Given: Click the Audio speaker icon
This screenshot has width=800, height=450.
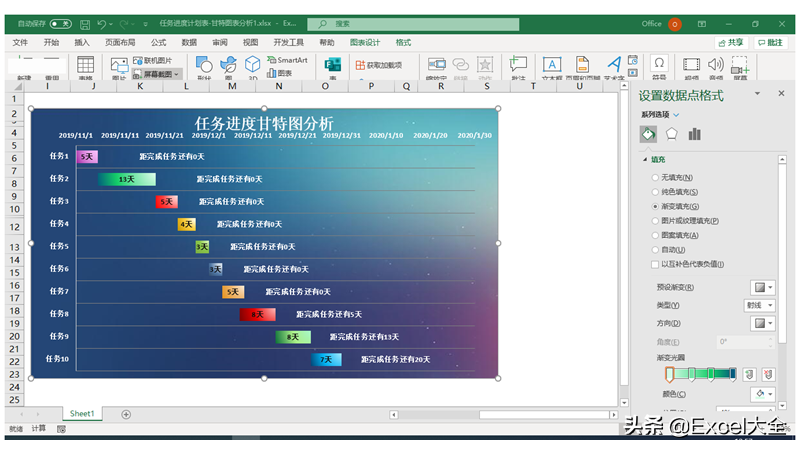Looking at the screenshot, I should [x=715, y=64].
